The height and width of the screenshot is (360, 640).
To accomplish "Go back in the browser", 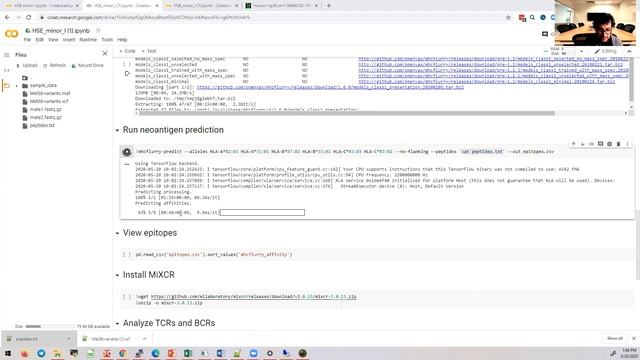I will click(7, 18).
